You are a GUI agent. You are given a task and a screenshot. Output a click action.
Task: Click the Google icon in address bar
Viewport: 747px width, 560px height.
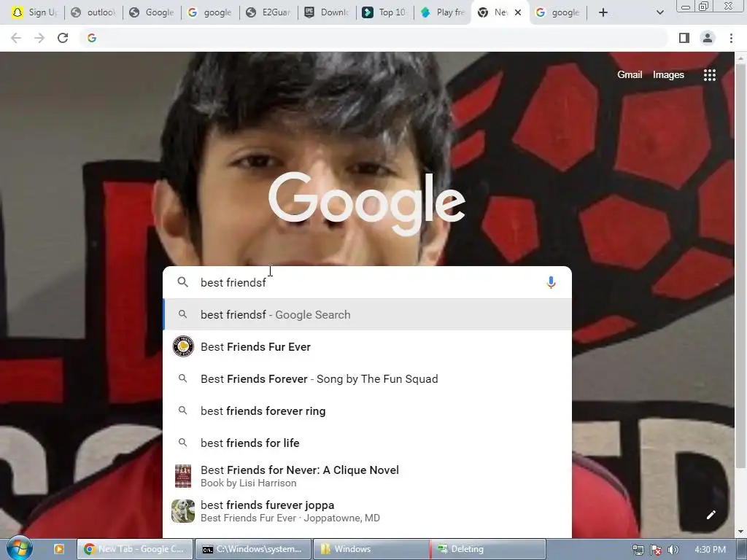(92, 38)
